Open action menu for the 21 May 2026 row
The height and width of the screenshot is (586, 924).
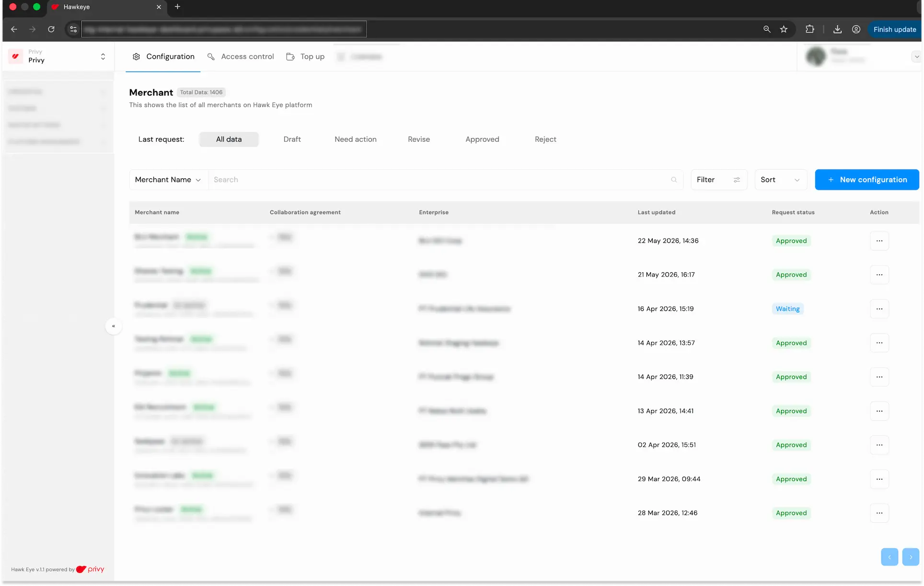pos(879,275)
